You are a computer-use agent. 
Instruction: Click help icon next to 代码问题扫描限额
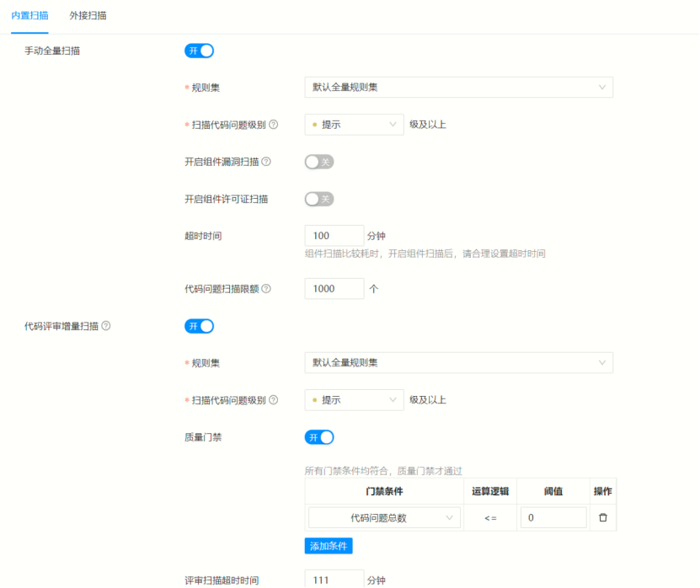pos(266,288)
